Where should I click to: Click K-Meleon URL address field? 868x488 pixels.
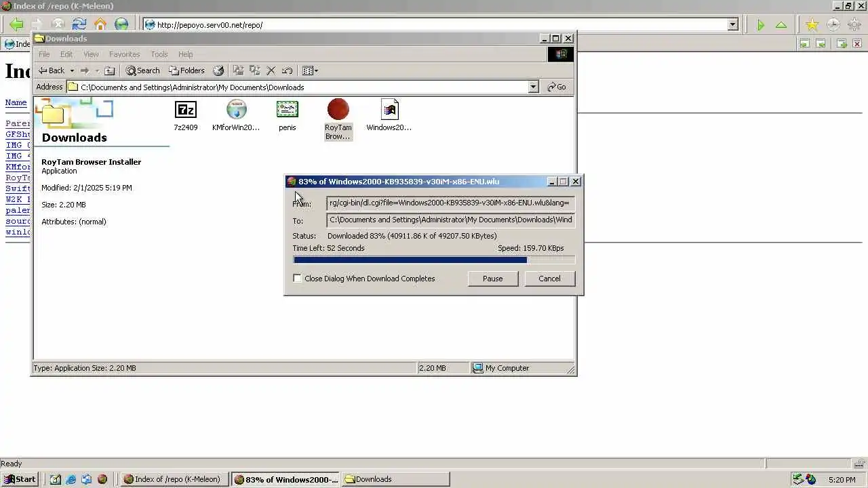point(441,25)
